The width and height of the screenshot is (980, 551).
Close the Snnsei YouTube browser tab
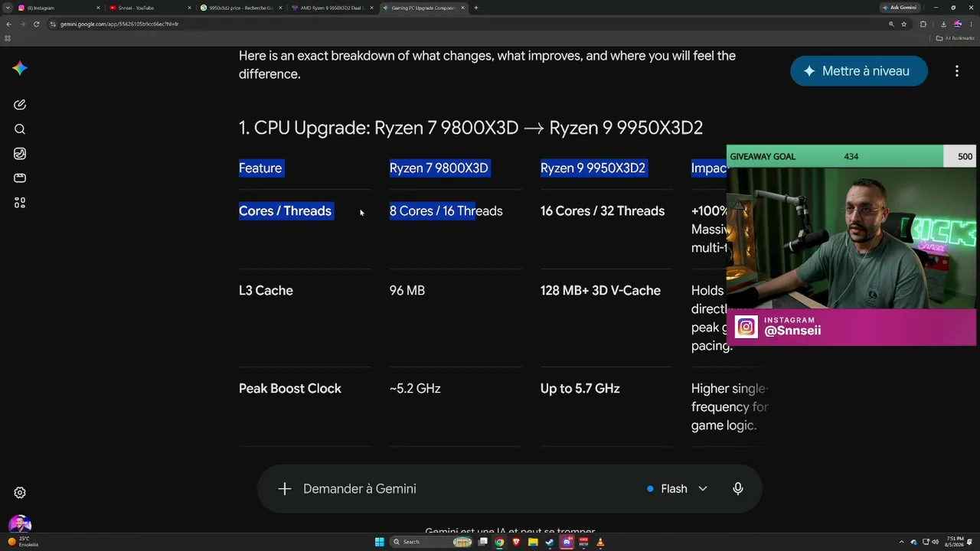point(190,8)
